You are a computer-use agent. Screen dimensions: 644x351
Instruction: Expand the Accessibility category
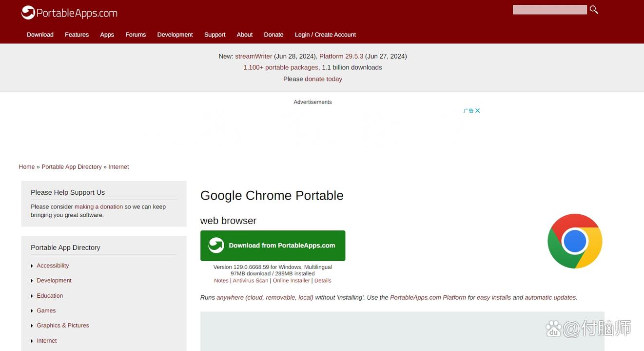pyautogui.click(x=53, y=266)
